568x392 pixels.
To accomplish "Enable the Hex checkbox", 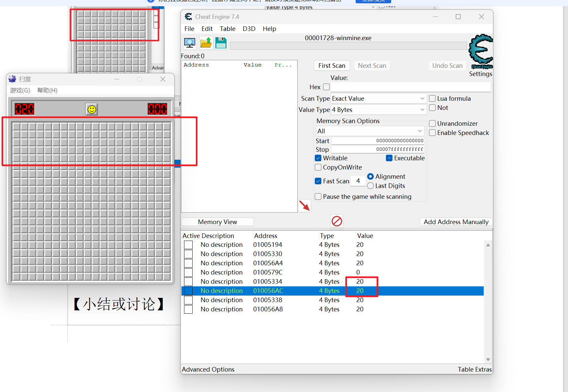I will coord(326,87).
